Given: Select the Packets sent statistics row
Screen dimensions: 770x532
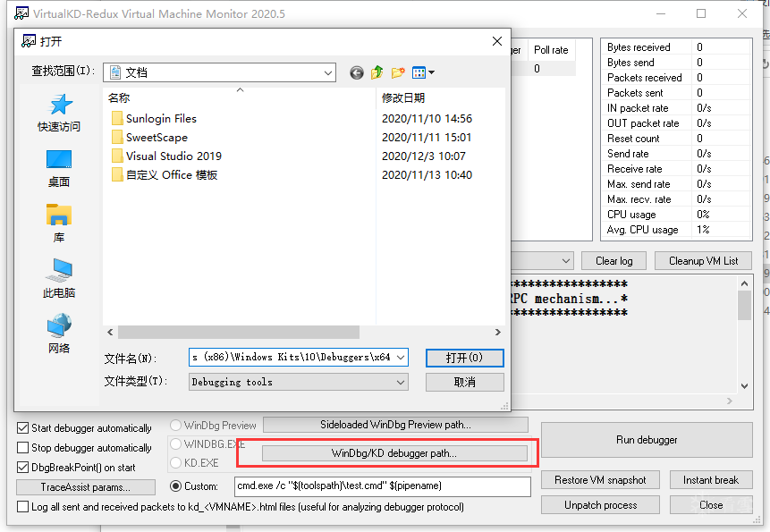Looking at the screenshot, I should point(676,93).
